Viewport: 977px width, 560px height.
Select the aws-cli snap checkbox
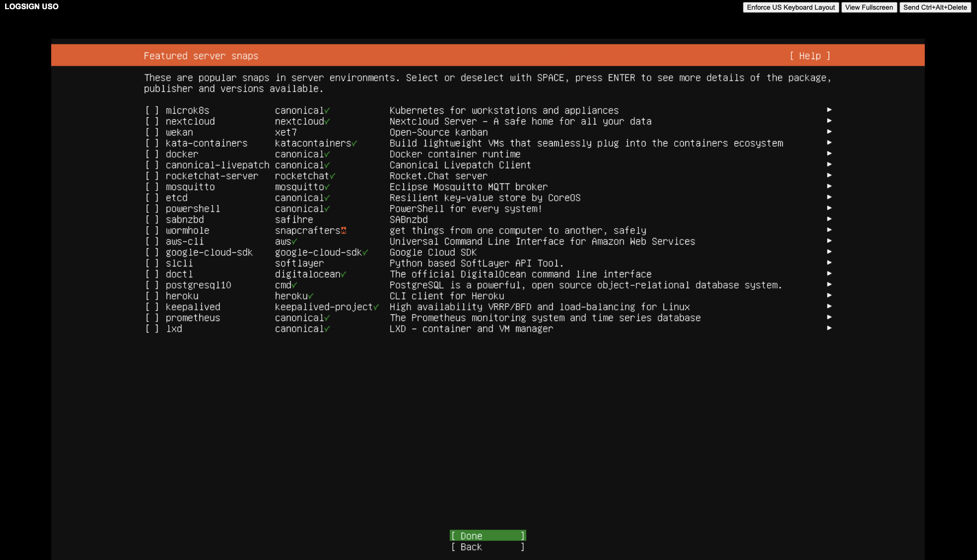click(x=152, y=242)
